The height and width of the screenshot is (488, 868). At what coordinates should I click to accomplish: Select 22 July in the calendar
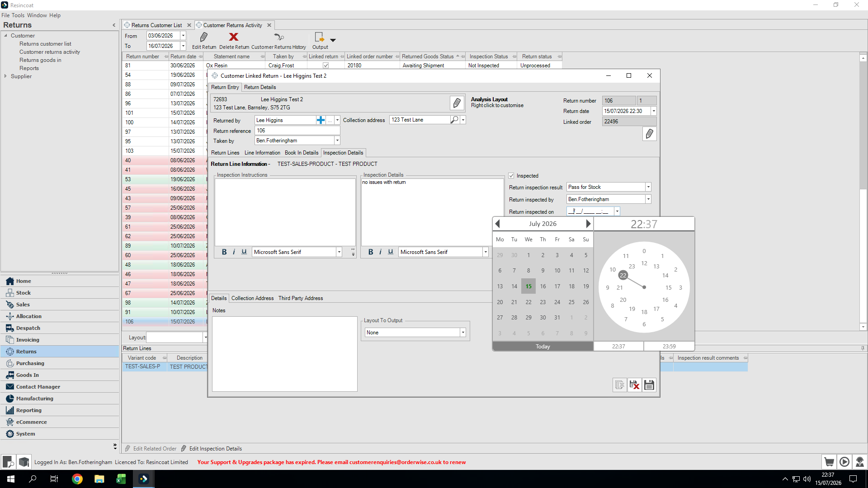[528, 302]
